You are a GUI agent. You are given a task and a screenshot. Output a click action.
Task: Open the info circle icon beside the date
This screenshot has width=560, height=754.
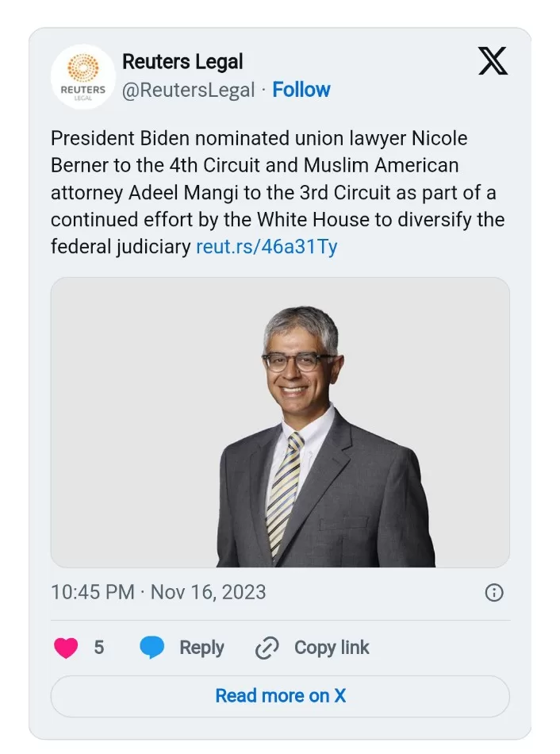point(493,593)
